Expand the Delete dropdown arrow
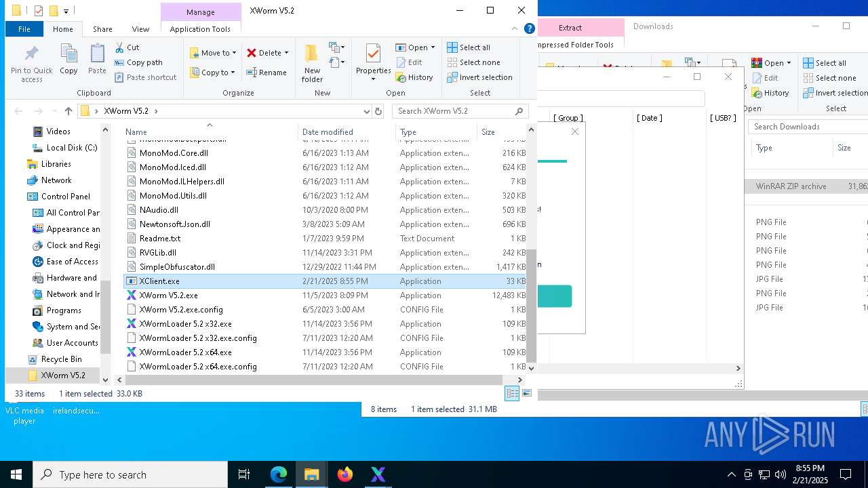The width and height of the screenshot is (868, 488). [286, 53]
